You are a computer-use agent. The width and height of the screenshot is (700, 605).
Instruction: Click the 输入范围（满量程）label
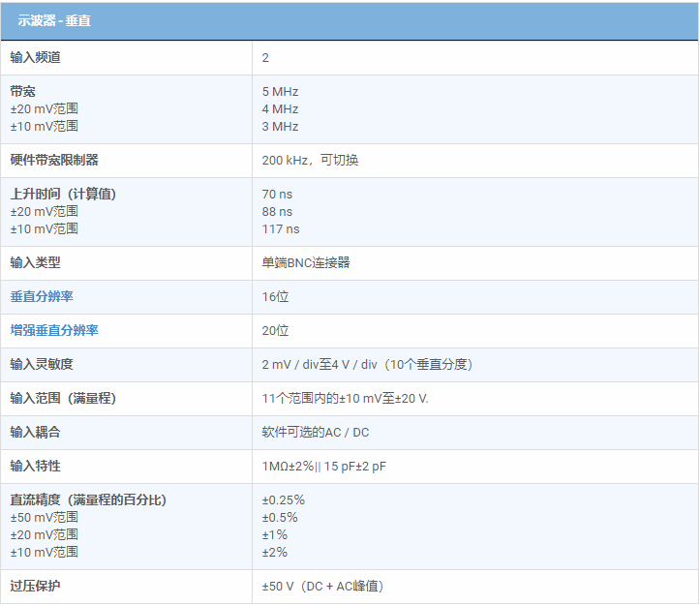(x=63, y=398)
